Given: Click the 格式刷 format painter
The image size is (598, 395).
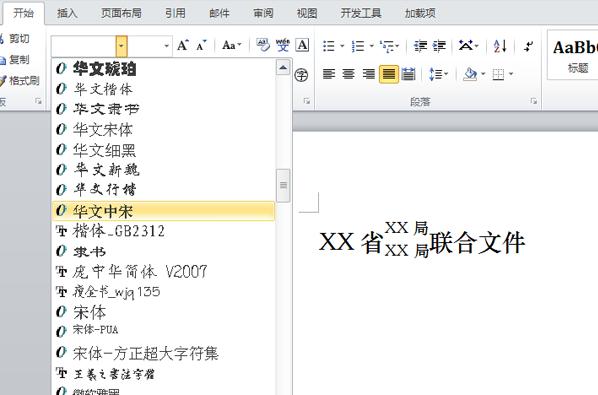Looking at the screenshot, I should [20, 80].
